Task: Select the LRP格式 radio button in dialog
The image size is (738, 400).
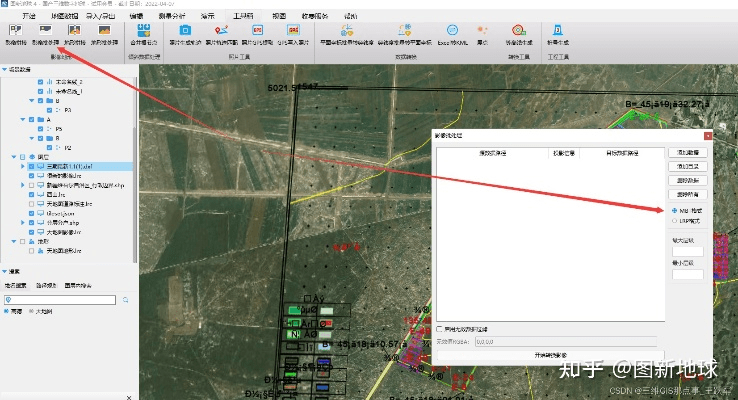Action: (673, 221)
